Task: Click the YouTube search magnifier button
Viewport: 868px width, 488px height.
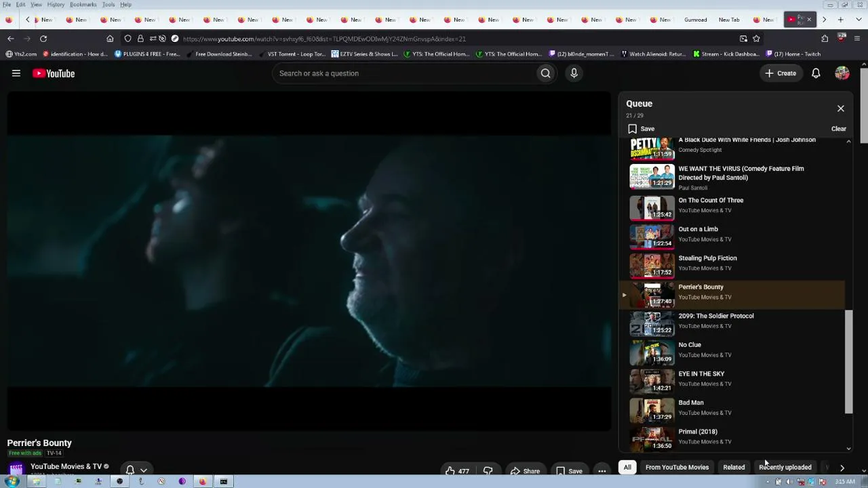Action: pos(545,73)
